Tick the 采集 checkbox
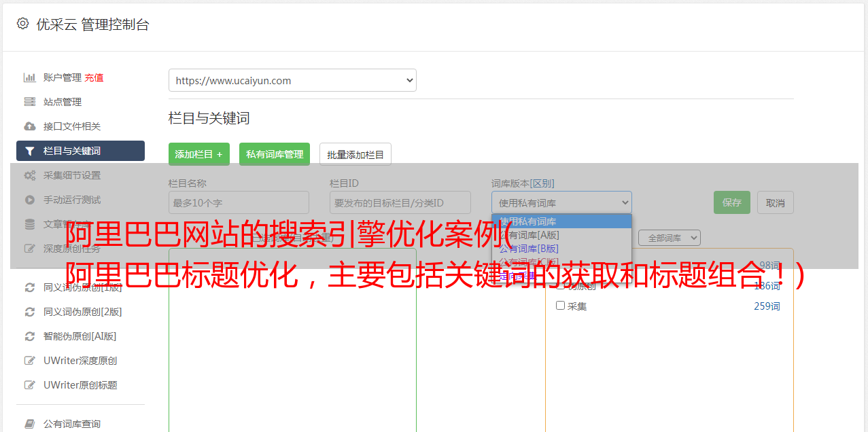Image resolution: width=868 pixels, height=432 pixels. (x=561, y=306)
